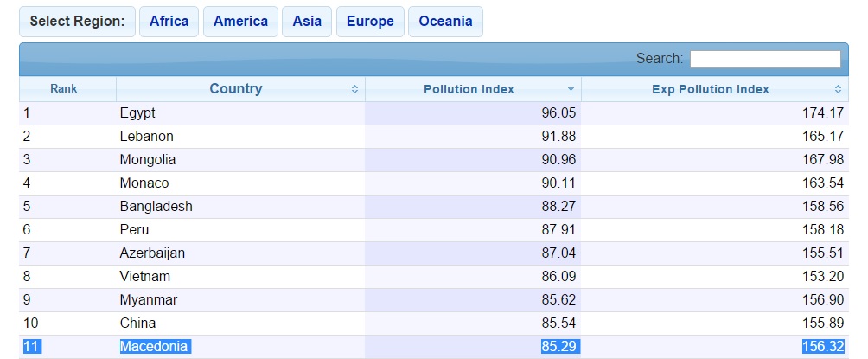This screenshot has height=359, width=868.
Task: Select the Asia region button
Action: click(307, 22)
